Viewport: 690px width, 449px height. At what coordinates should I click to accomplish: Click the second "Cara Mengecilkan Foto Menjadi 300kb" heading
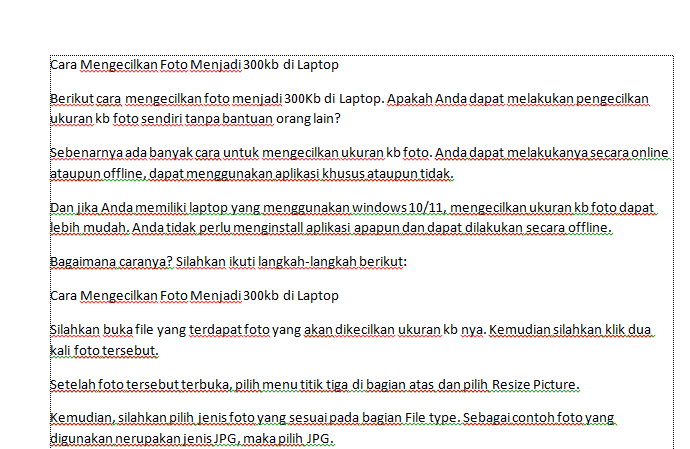click(194, 295)
